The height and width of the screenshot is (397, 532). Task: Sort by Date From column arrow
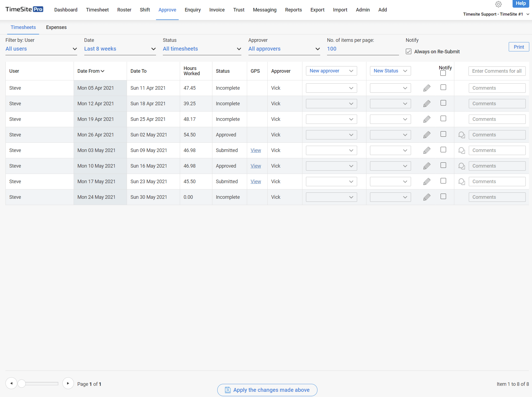point(103,71)
